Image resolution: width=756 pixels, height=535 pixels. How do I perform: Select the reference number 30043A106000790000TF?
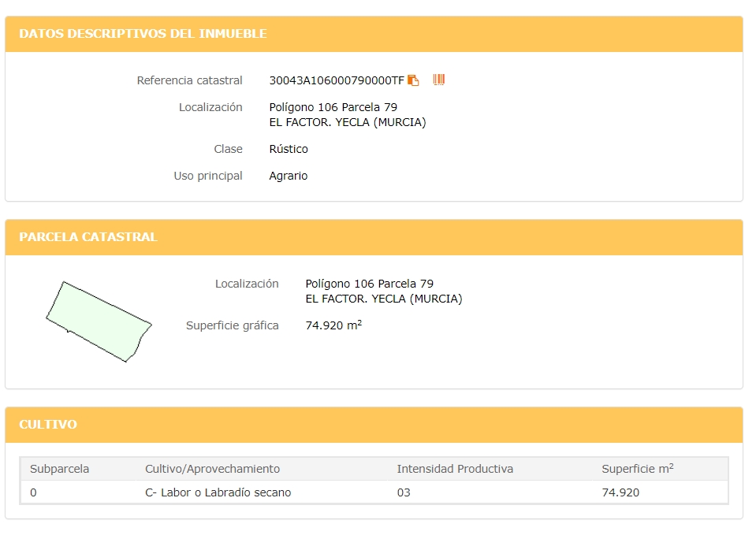(x=337, y=80)
